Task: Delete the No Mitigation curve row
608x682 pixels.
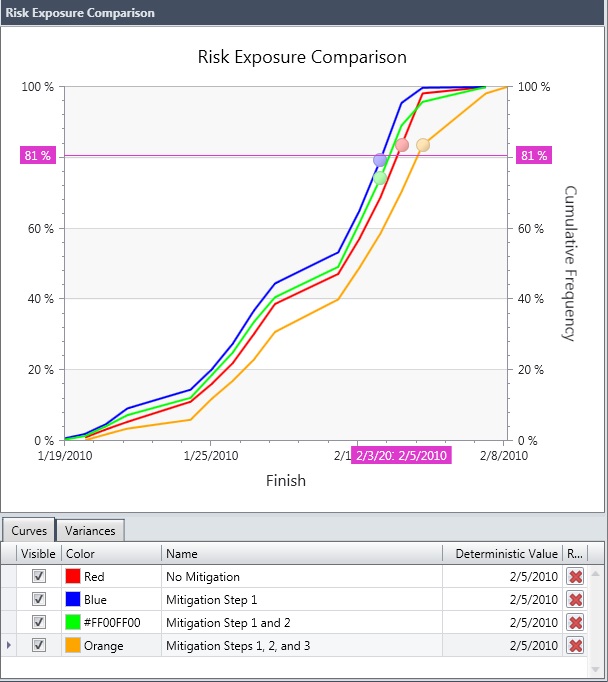Action: [x=575, y=577]
